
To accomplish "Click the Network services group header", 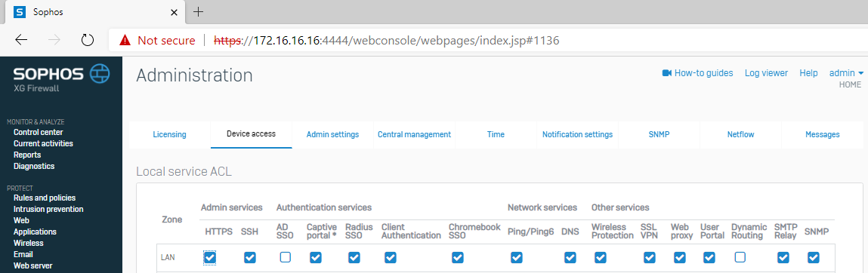I will coord(542,208).
